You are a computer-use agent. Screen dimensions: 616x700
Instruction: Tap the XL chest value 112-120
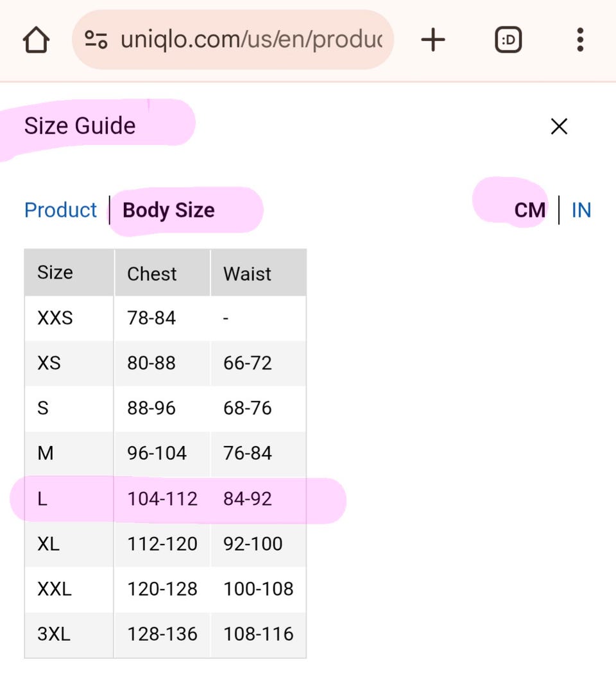pos(162,543)
